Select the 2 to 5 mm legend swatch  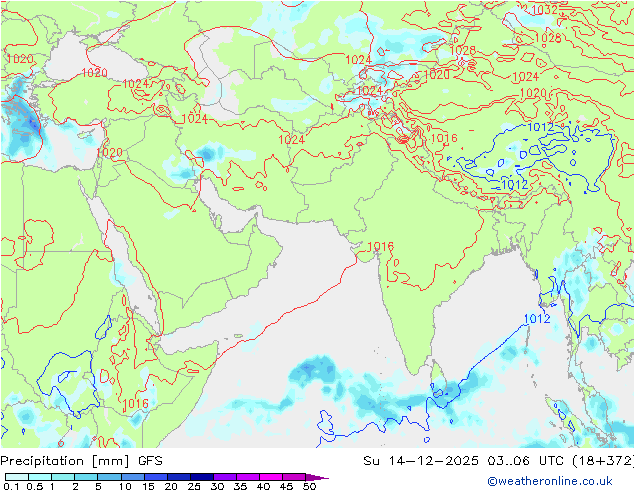point(86,477)
